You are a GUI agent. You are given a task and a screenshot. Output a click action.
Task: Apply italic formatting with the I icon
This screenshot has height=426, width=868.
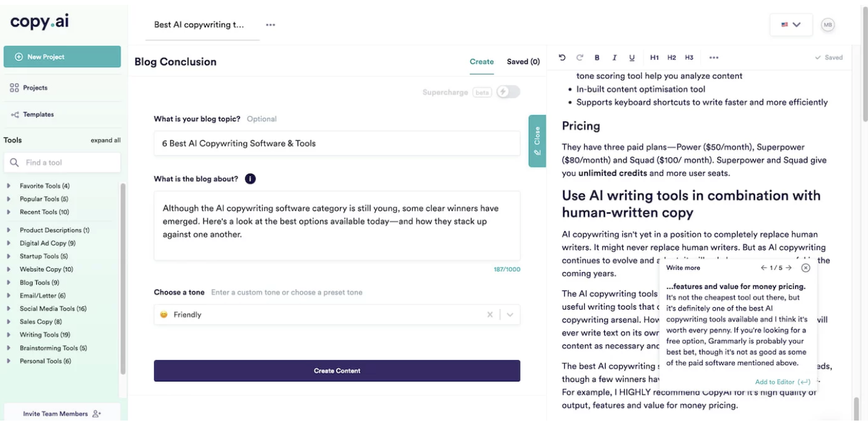pyautogui.click(x=614, y=58)
